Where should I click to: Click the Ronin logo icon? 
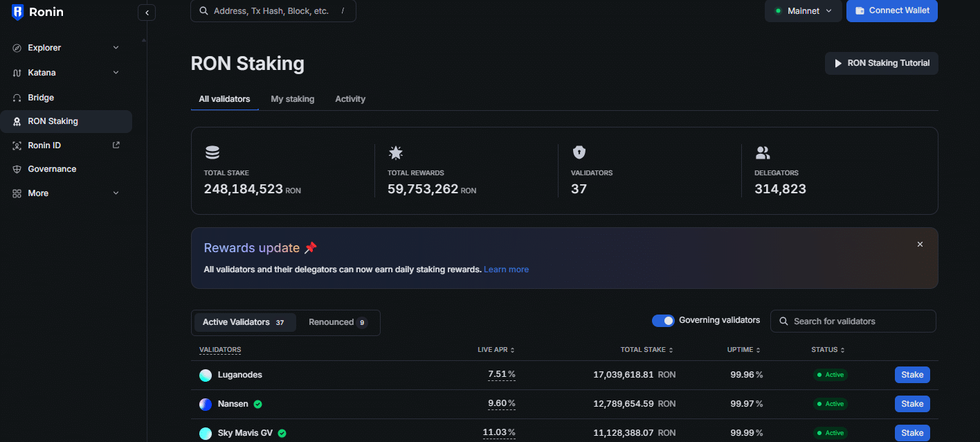pyautogui.click(x=18, y=12)
